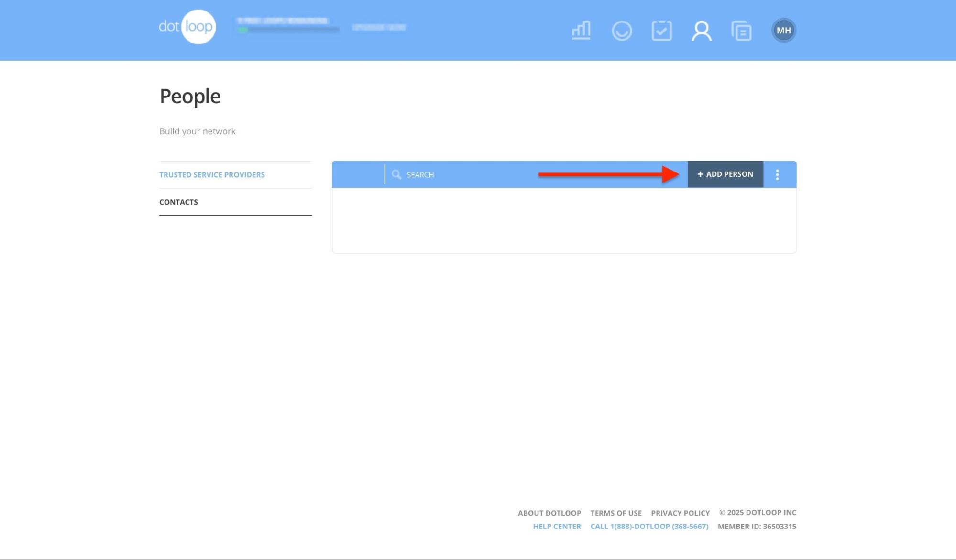956x560 pixels.
Task: Click the About Dotloop footer link
Action: coord(549,513)
